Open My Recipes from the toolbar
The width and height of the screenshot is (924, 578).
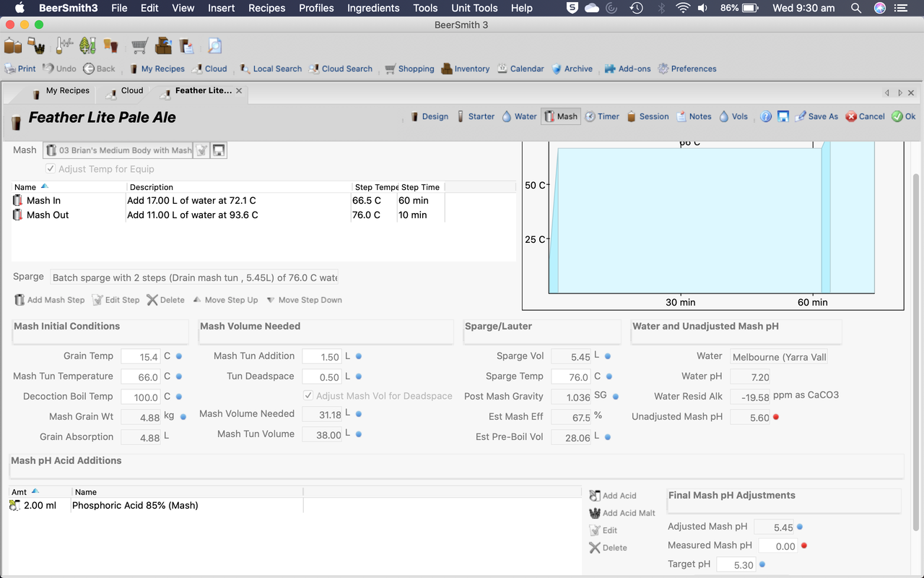pyautogui.click(x=157, y=69)
